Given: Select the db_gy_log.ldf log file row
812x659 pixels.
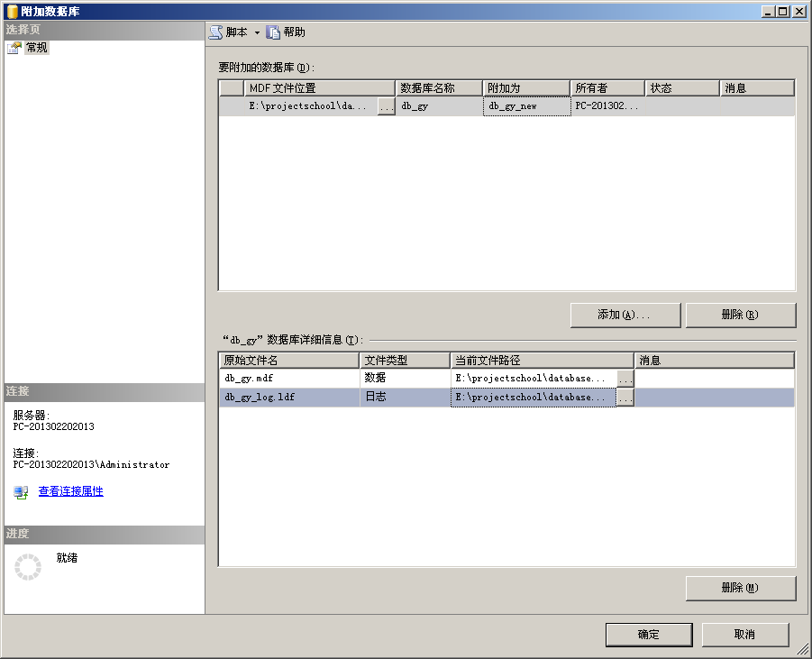Looking at the screenshot, I should coord(288,397).
